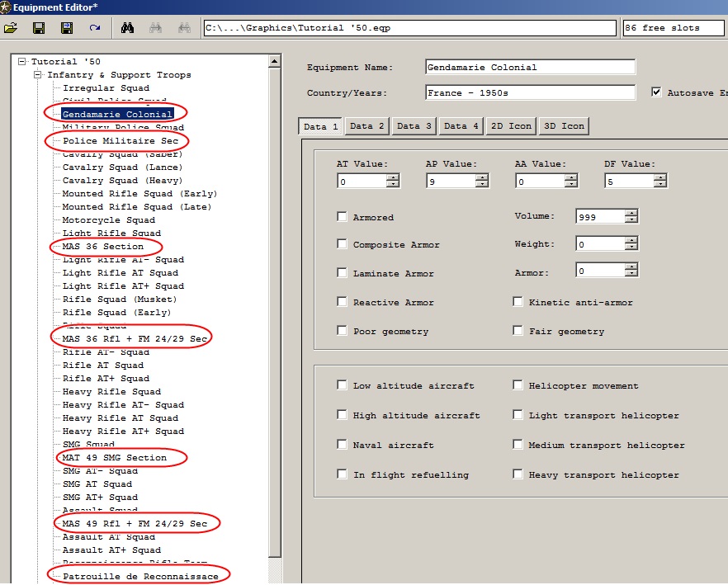The width and height of the screenshot is (728, 585).
Task: Switch to the Data 3 tab
Action: 414,125
